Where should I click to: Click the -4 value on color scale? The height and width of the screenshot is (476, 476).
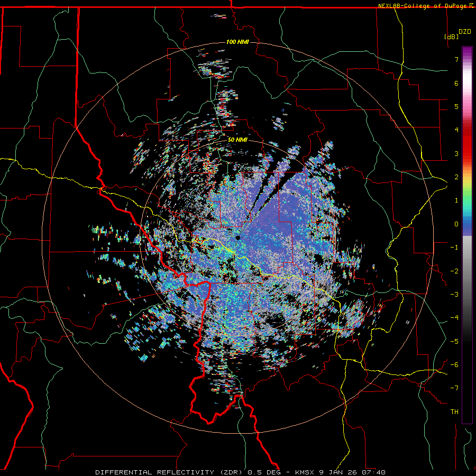[454, 318]
